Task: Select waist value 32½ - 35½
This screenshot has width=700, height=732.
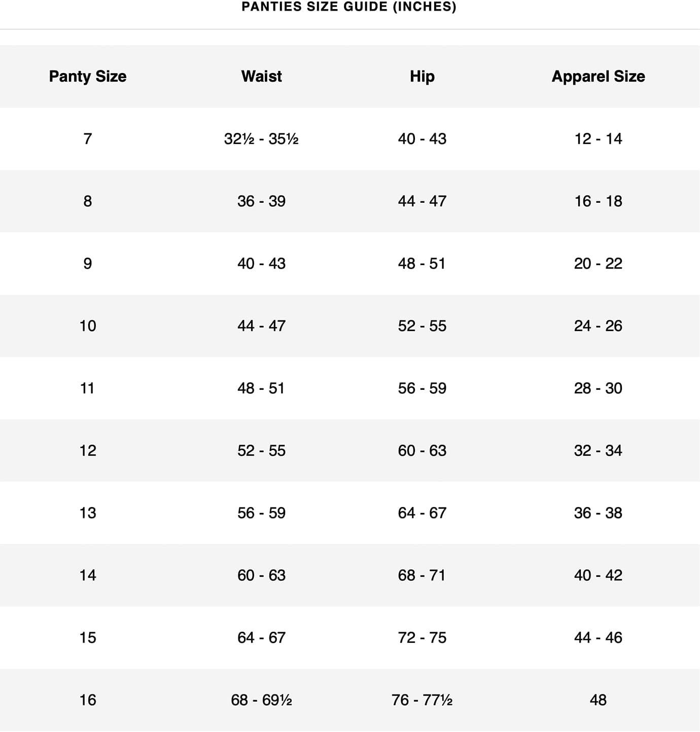Action: [x=261, y=139]
